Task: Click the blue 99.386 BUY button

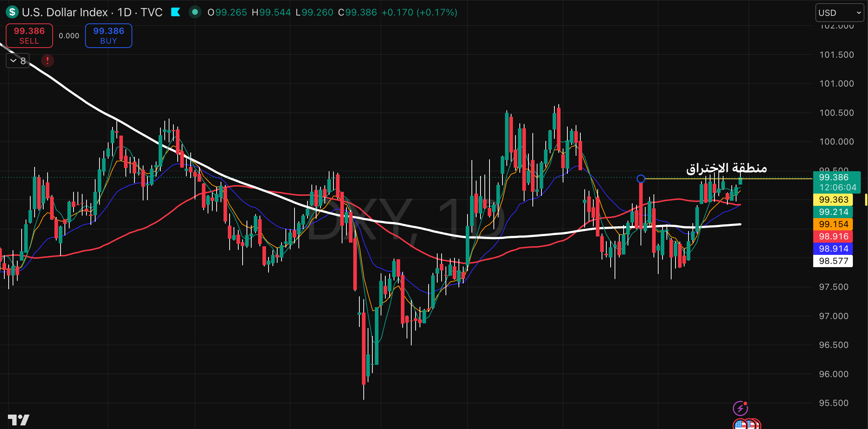Action: [x=108, y=36]
